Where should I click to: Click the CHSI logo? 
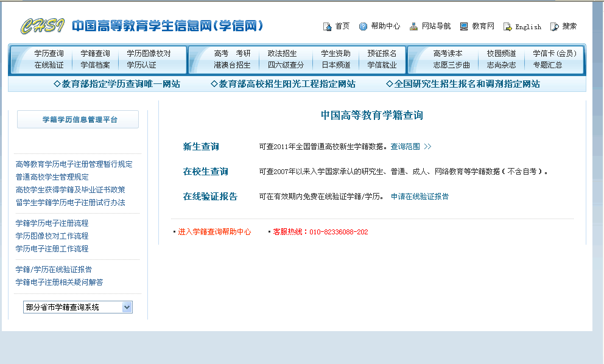43,26
